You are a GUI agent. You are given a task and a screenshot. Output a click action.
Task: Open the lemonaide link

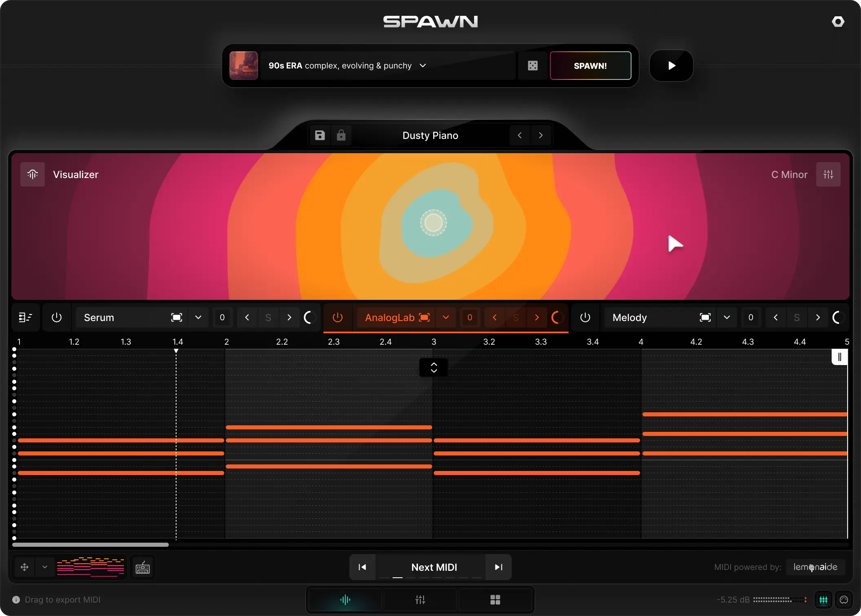click(x=815, y=567)
